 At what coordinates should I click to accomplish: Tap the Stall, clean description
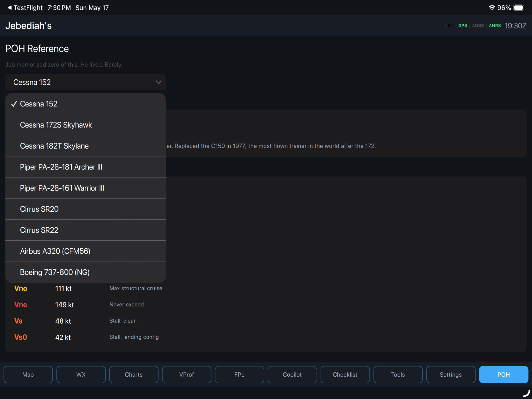tap(123, 321)
